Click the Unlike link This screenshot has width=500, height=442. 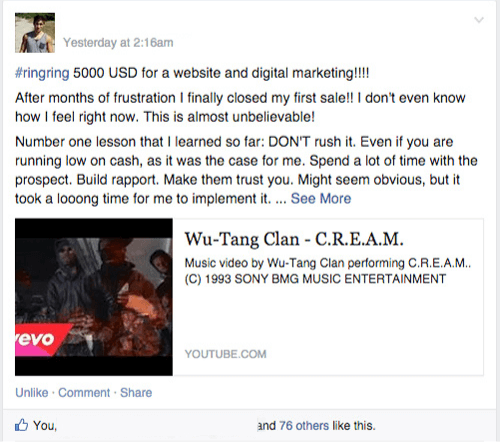tap(32, 393)
